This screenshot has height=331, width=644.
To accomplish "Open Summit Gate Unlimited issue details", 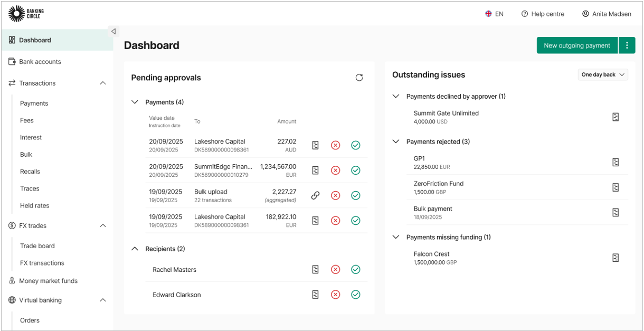I will point(615,117).
